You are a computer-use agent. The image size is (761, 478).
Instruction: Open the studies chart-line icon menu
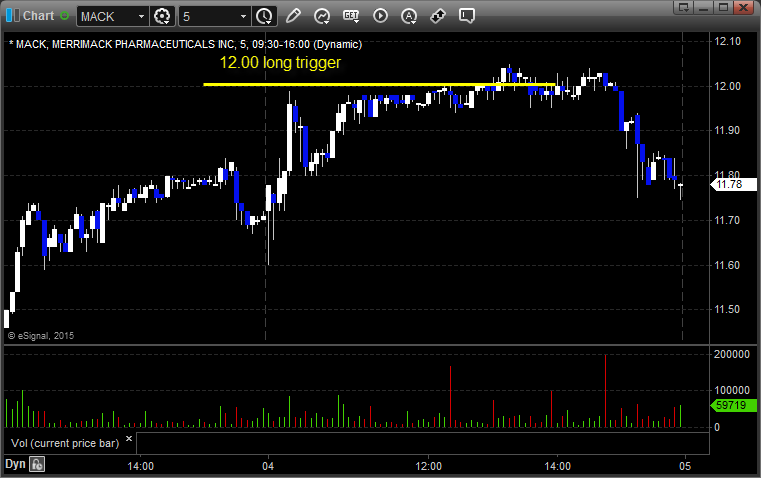pyautogui.click(x=321, y=16)
